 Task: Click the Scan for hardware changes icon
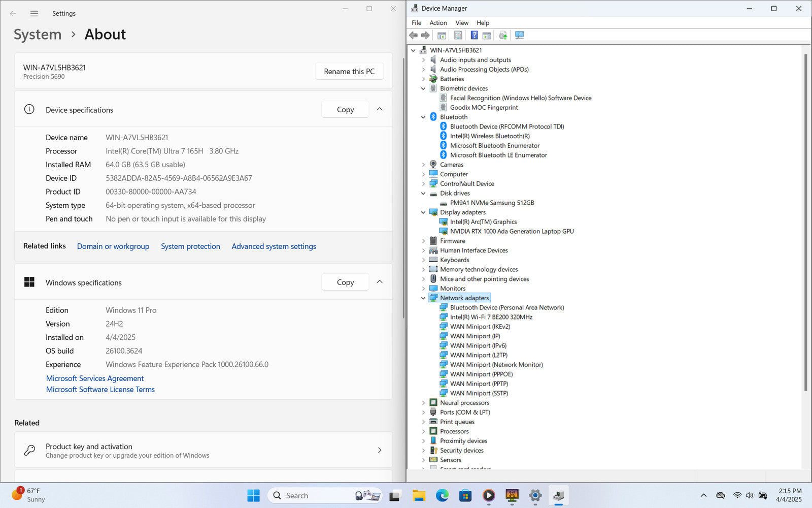click(x=519, y=35)
